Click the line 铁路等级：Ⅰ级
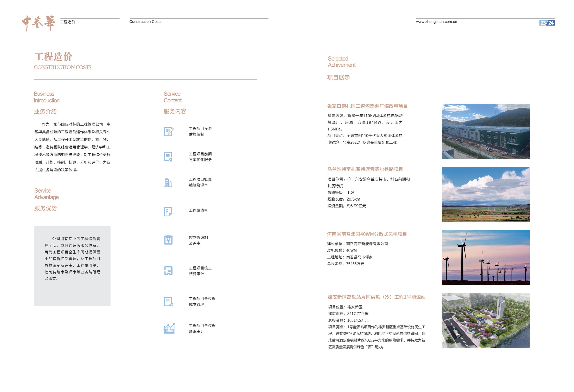Image resolution: width=574 pixels, height=392 pixels. (341, 193)
